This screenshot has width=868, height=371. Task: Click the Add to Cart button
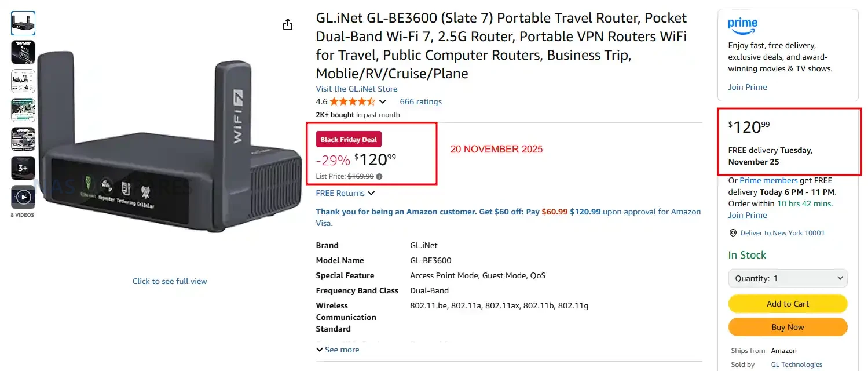[x=788, y=304]
